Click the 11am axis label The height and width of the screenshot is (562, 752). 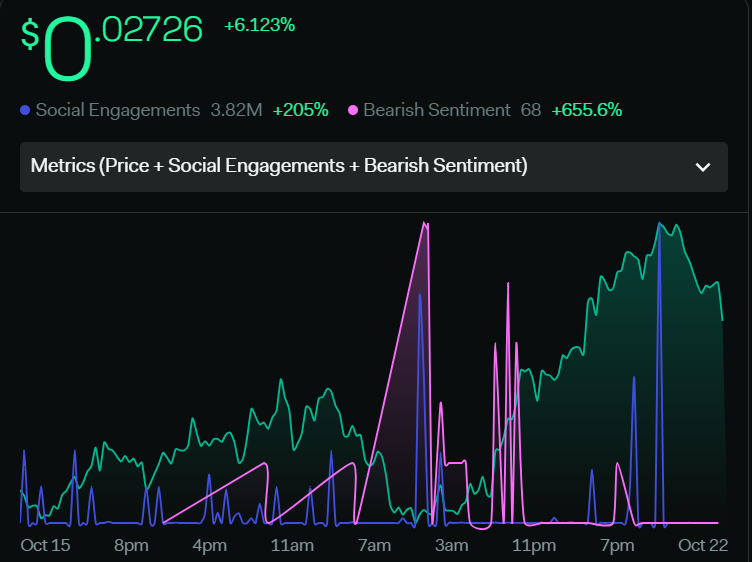point(292,545)
